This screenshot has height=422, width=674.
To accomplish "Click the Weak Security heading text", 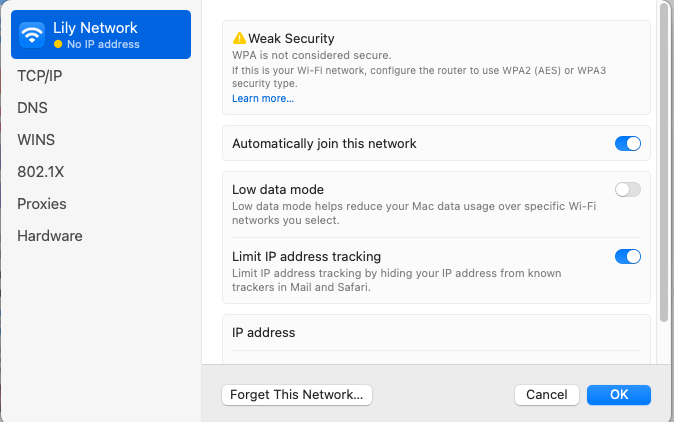I will tap(291, 39).
